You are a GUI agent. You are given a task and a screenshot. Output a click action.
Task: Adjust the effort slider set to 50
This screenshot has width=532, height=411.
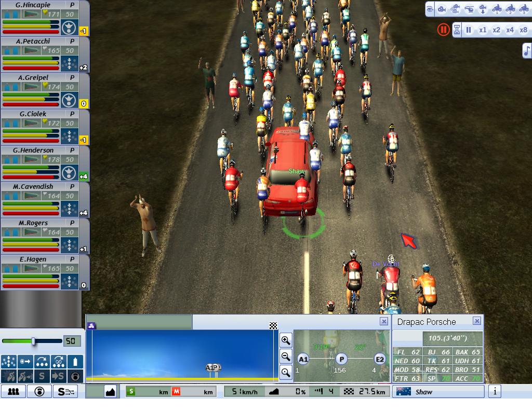pyautogui.click(x=33, y=341)
